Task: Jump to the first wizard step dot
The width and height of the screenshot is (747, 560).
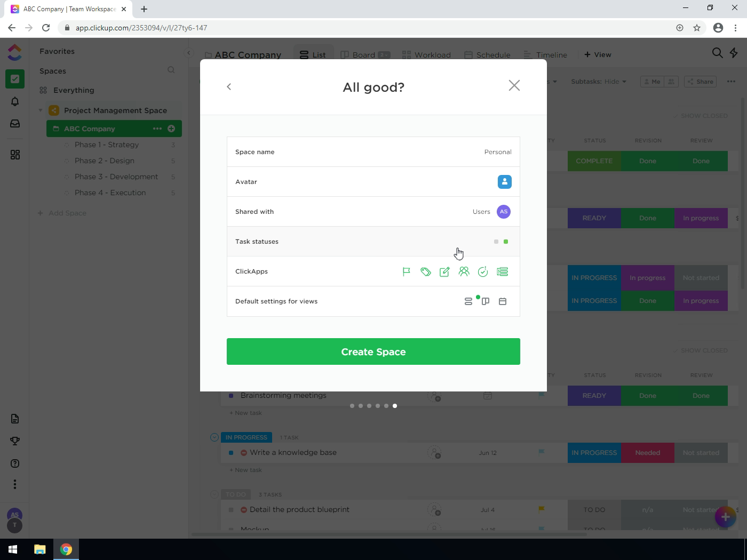Action: [x=352, y=406]
